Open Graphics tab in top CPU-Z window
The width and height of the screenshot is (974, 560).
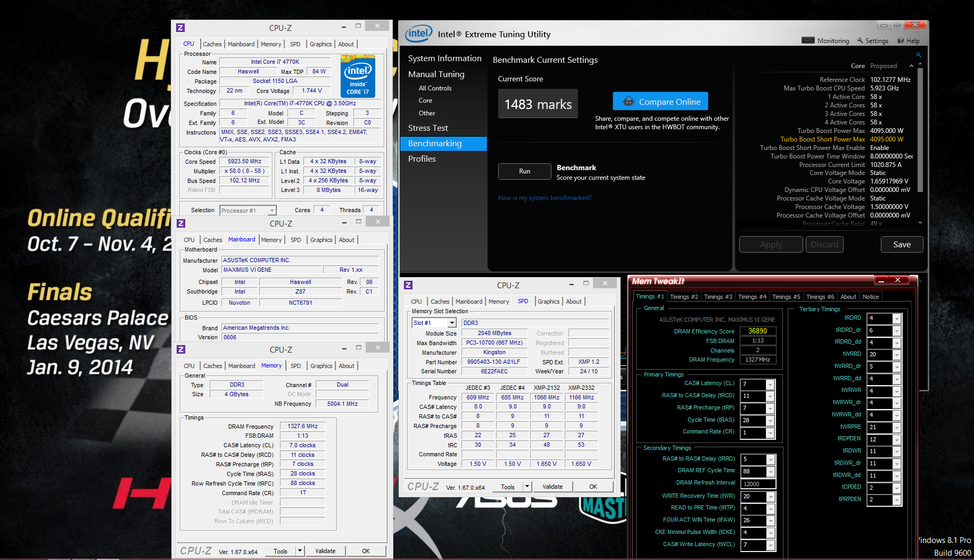point(320,44)
